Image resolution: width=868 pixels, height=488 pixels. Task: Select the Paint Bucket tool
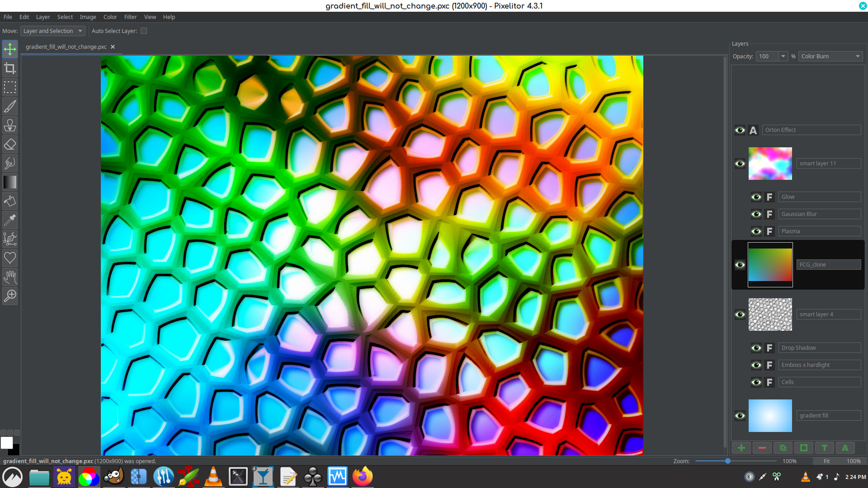[x=10, y=201]
